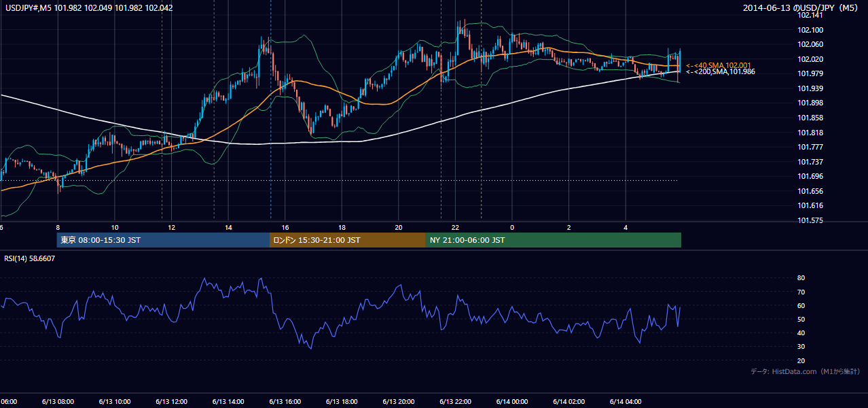Viewport: 868px width, 408px height.
Task: Click the 6/13 18:00 date label
Action: [x=342, y=401]
